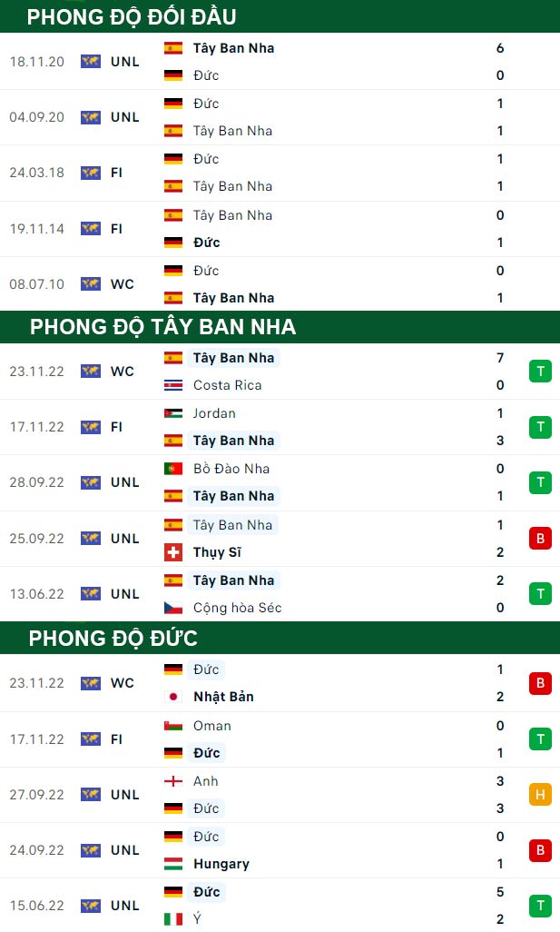Click the England flag beside Anh

tap(173, 781)
